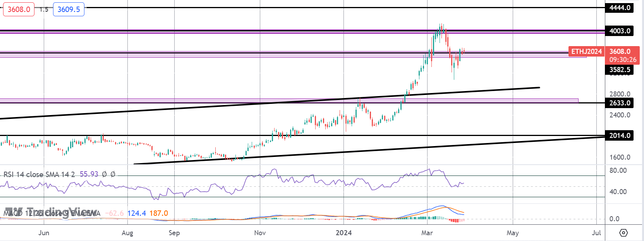
Task: Click the MACD signal value 187.0
Action: click(159, 213)
